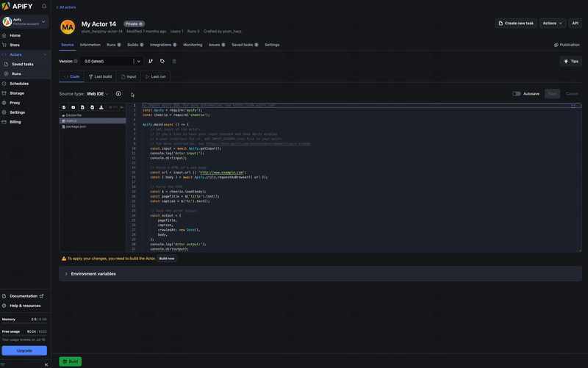This screenshot has width=588, height=368.
Task: Enable the Autosave toggle
Action: (517, 94)
